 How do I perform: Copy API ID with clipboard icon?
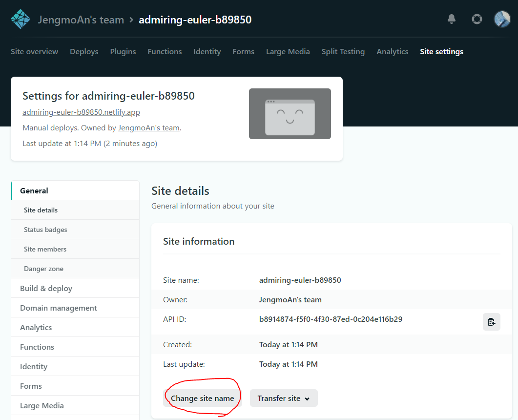(x=491, y=321)
